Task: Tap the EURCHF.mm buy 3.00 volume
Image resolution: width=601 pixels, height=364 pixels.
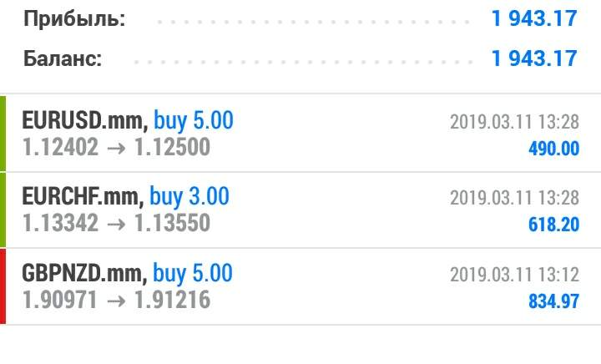Action: pos(189,197)
